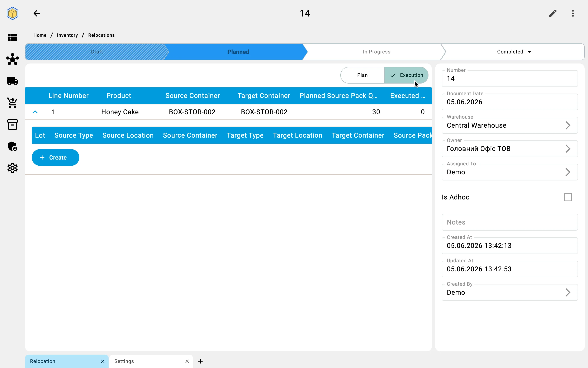Go to Relocations breadcrumb
This screenshot has height=368, width=588.
101,35
